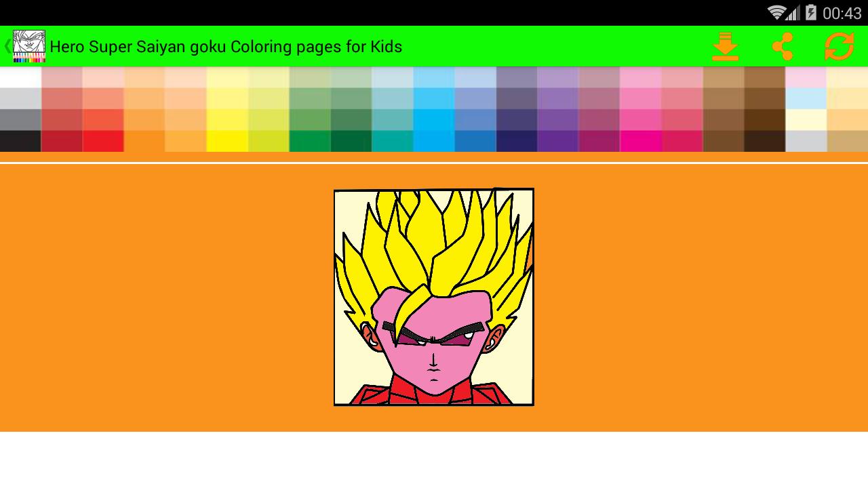Pick the pure white color swatch
The height and width of the screenshot is (488, 868).
[20, 78]
